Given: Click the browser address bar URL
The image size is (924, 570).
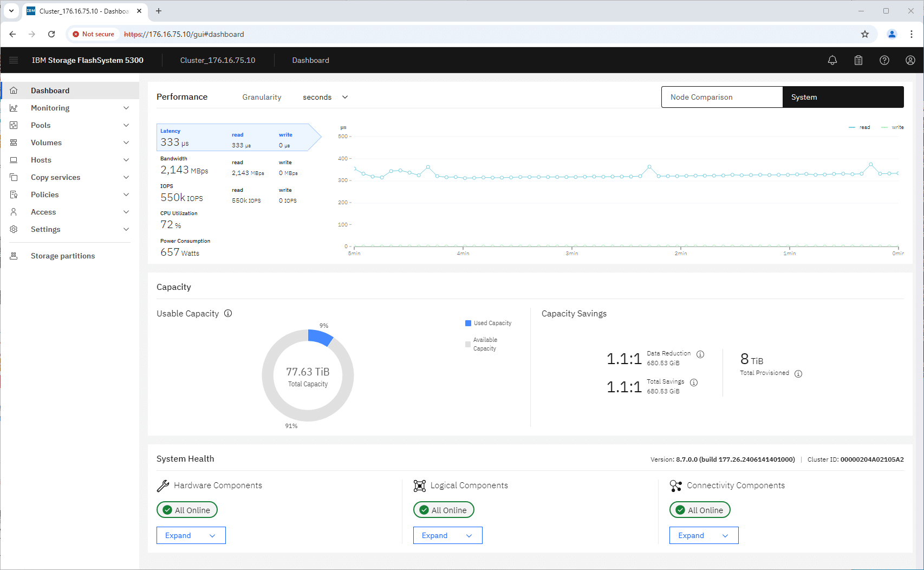Looking at the screenshot, I should [x=184, y=34].
